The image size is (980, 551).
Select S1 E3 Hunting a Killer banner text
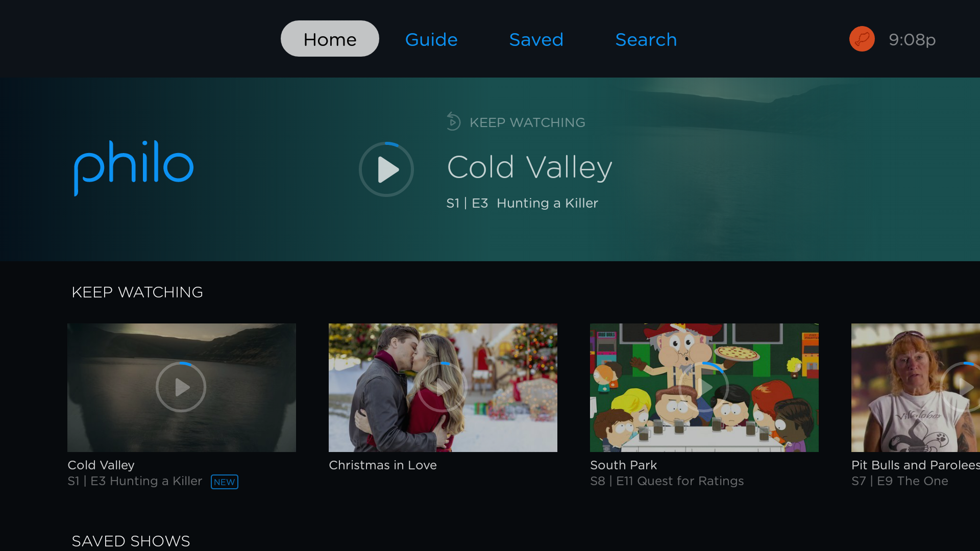[x=522, y=203]
